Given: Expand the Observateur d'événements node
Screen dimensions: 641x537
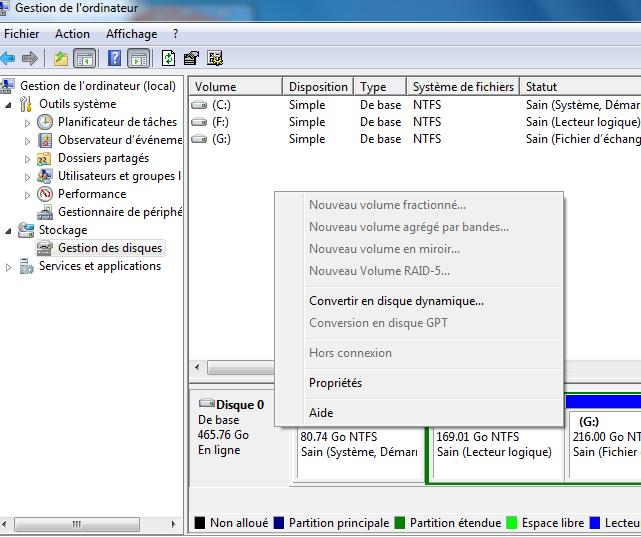Looking at the screenshot, I should [x=27, y=141].
